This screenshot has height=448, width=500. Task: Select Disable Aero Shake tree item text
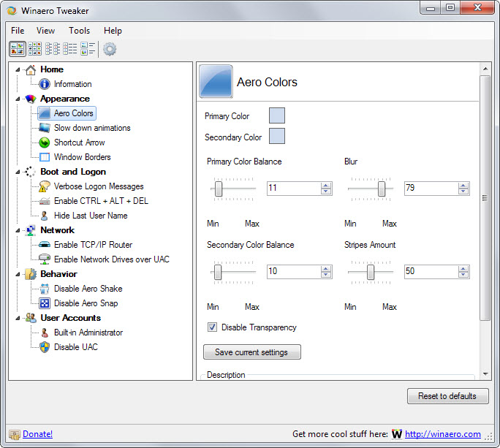point(88,289)
